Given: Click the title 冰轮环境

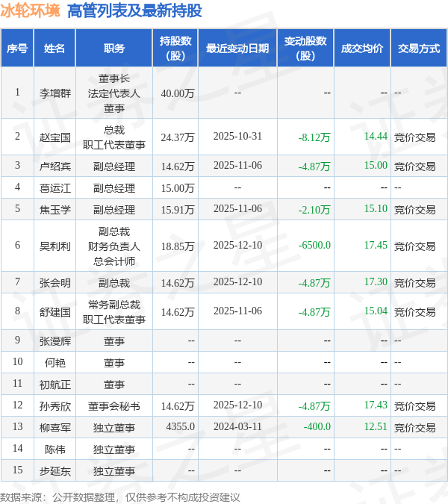Looking at the screenshot, I should pyautogui.click(x=30, y=10).
